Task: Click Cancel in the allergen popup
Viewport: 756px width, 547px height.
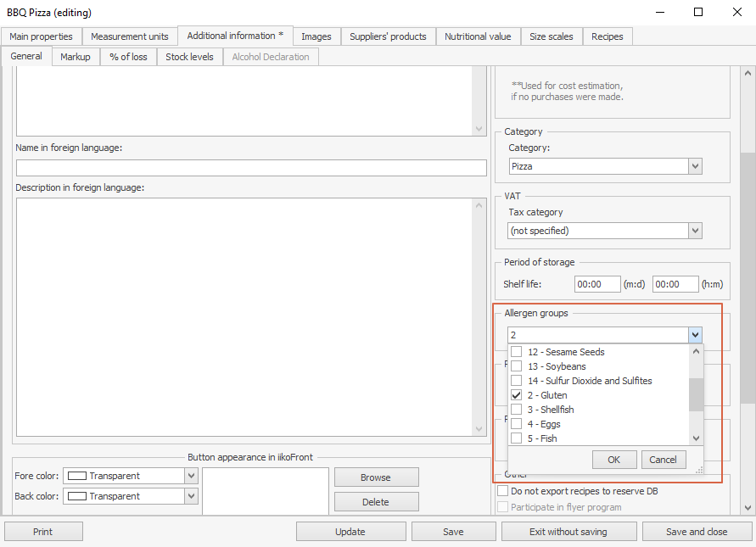Action: [663, 460]
